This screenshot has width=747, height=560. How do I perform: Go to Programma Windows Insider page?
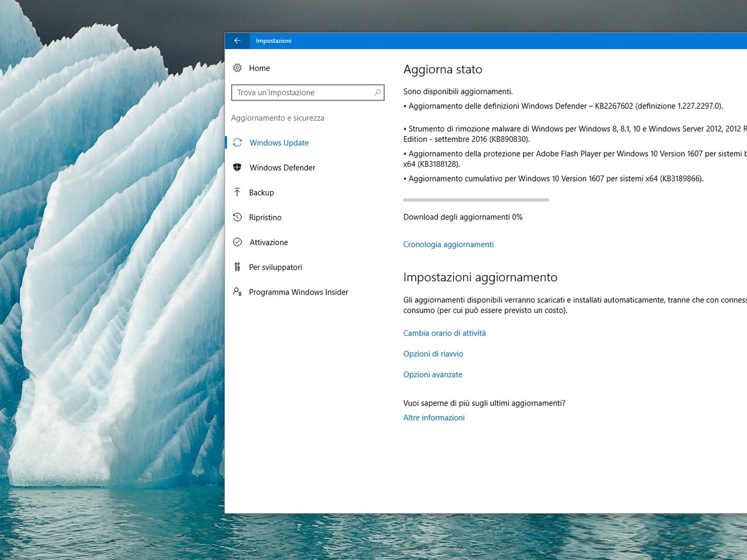[x=298, y=292]
